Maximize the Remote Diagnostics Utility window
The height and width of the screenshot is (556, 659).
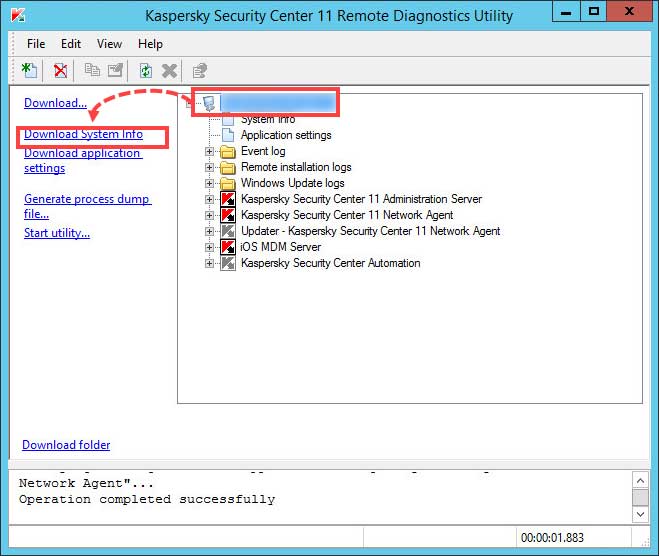pyautogui.click(x=594, y=12)
